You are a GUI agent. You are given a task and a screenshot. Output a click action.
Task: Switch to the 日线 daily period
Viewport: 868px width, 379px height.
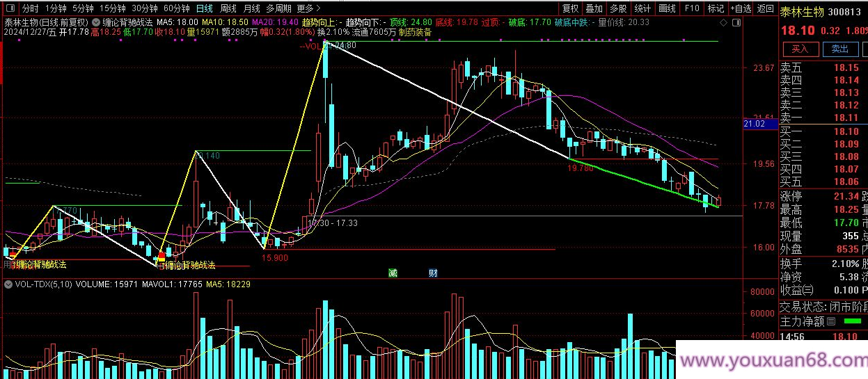coord(204,9)
